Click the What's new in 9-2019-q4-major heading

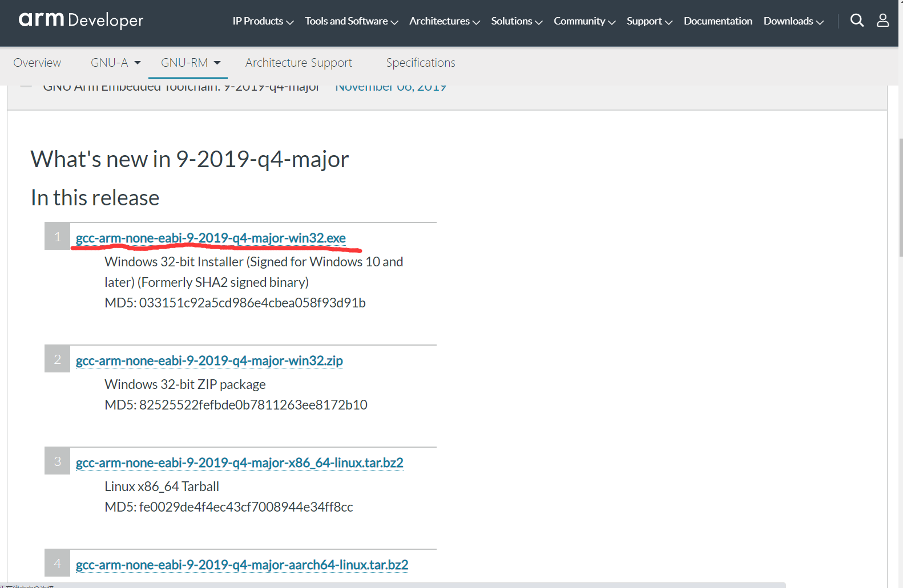[x=190, y=159]
